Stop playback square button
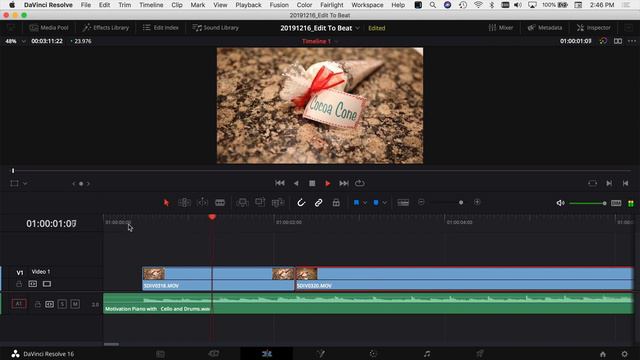Image resolution: width=640 pixels, height=360 pixels. tap(312, 184)
